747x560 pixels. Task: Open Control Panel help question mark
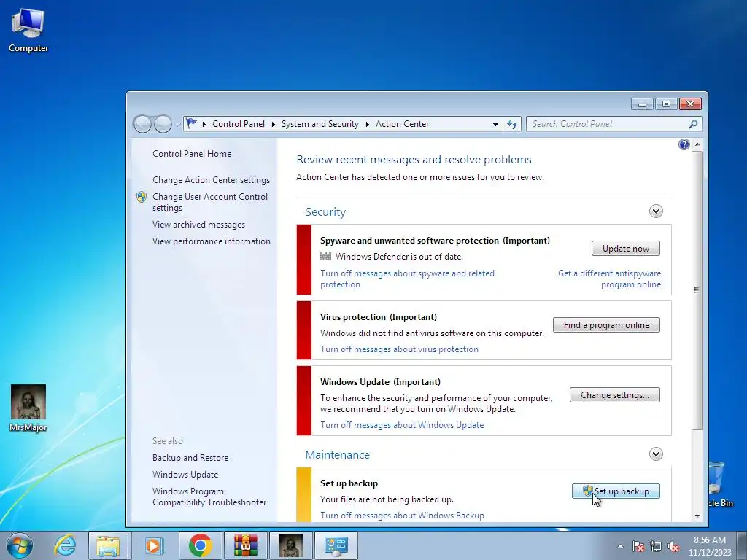click(x=684, y=144)
